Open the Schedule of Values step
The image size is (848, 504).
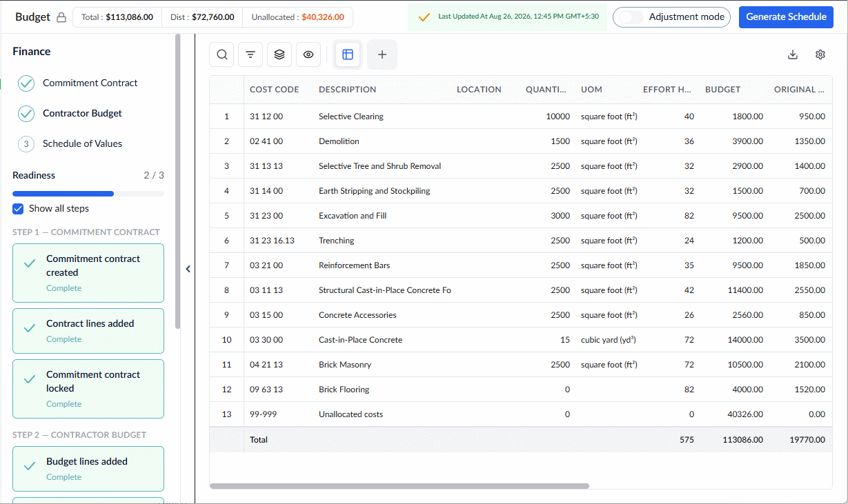pos(82,143)
